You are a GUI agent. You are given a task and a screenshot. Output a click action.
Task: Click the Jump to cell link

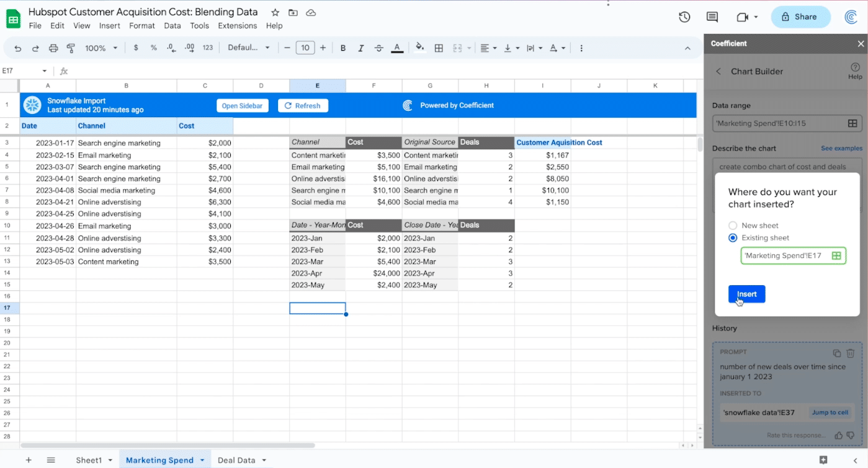(830, 412)
